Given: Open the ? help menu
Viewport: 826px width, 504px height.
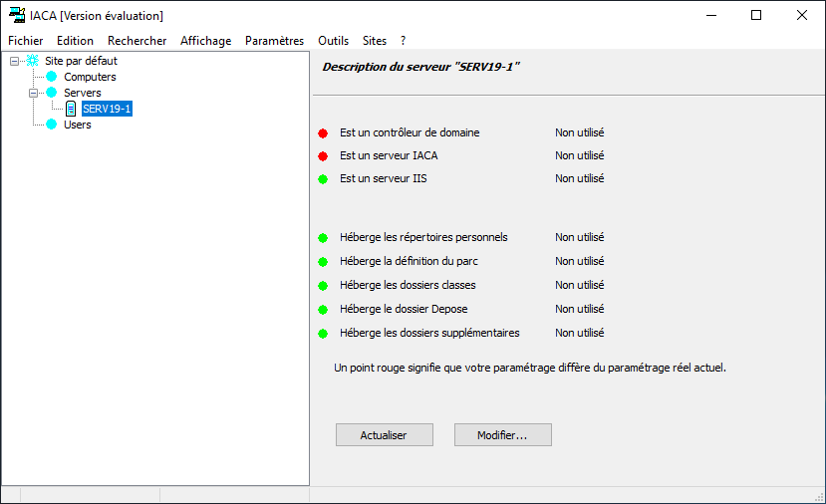Looking at the screenshot, I should pos(403,41).
